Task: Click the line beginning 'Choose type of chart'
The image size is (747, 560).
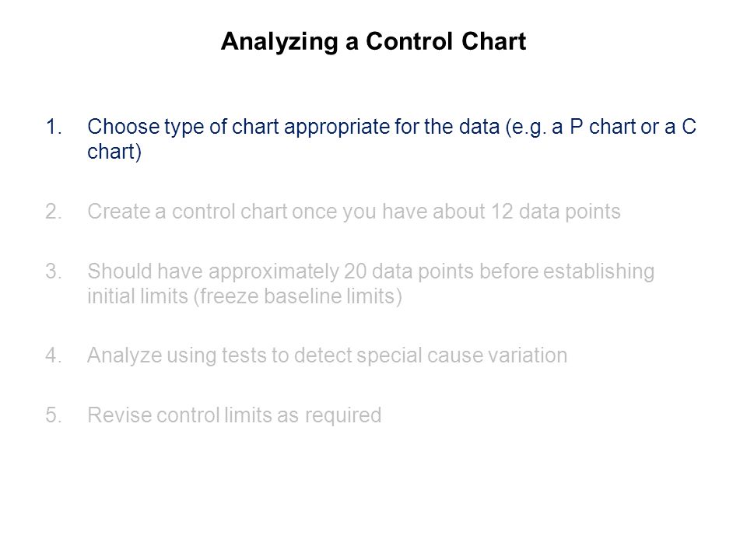Action: click(391, 128)
